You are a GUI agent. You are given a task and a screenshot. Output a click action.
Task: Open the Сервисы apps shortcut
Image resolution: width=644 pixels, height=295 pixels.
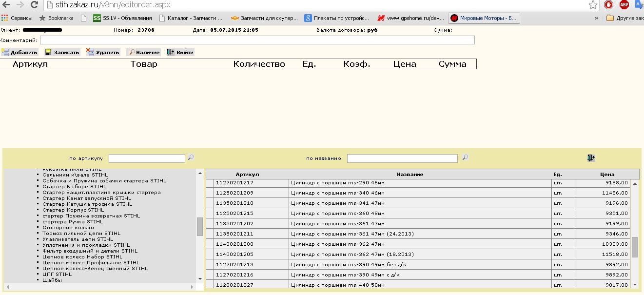(17, 18)
